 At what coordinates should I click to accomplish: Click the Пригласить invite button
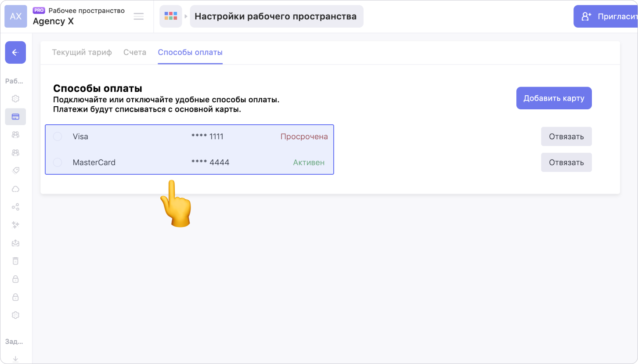click(x=606, y=17)
